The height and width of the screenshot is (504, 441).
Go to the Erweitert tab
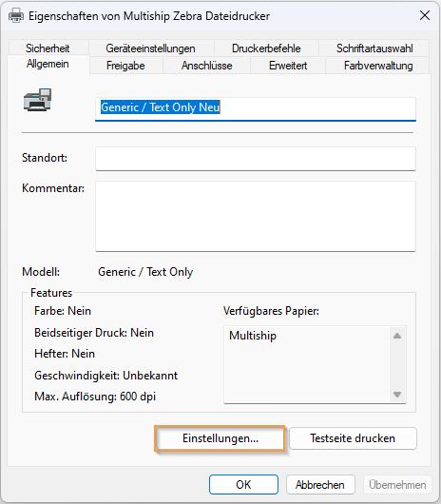tap(288, 66)
